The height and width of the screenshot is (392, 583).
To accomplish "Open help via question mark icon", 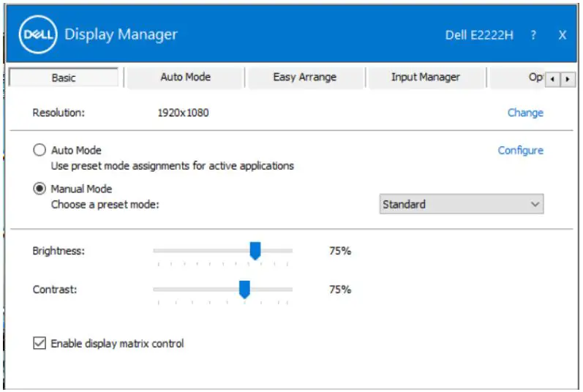I will click(533, 35).
